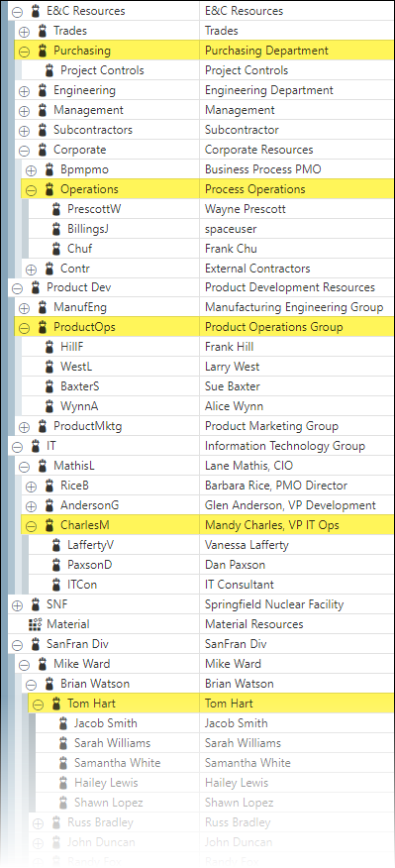The image size is (395, 868).
Task: Click the resource icon beside Trades
Action: [42, 31]
